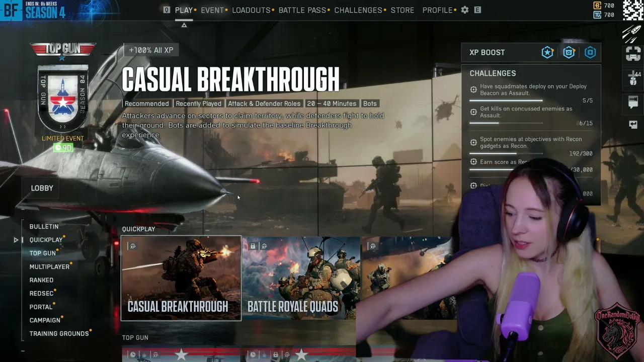
Task: Open MULTIPLAYER in the side menu
Action: tap(49, 267)
